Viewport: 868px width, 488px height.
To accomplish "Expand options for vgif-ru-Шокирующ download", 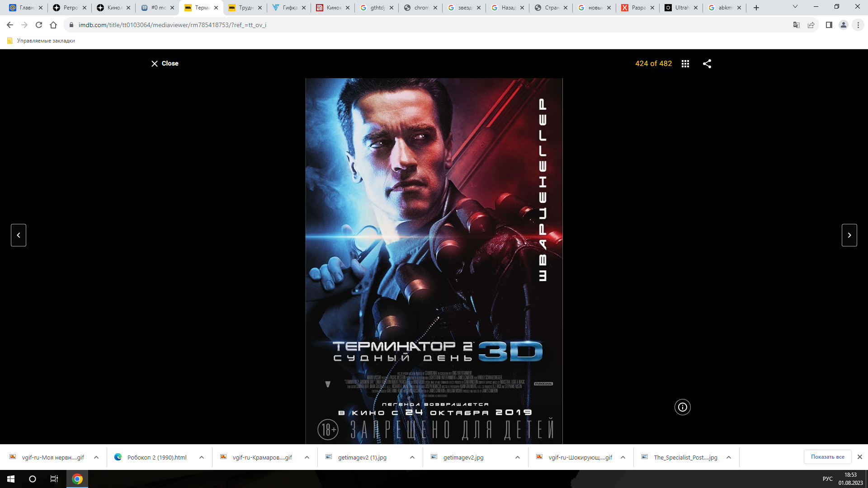I will pyautogui.click(x=623, y=457).
